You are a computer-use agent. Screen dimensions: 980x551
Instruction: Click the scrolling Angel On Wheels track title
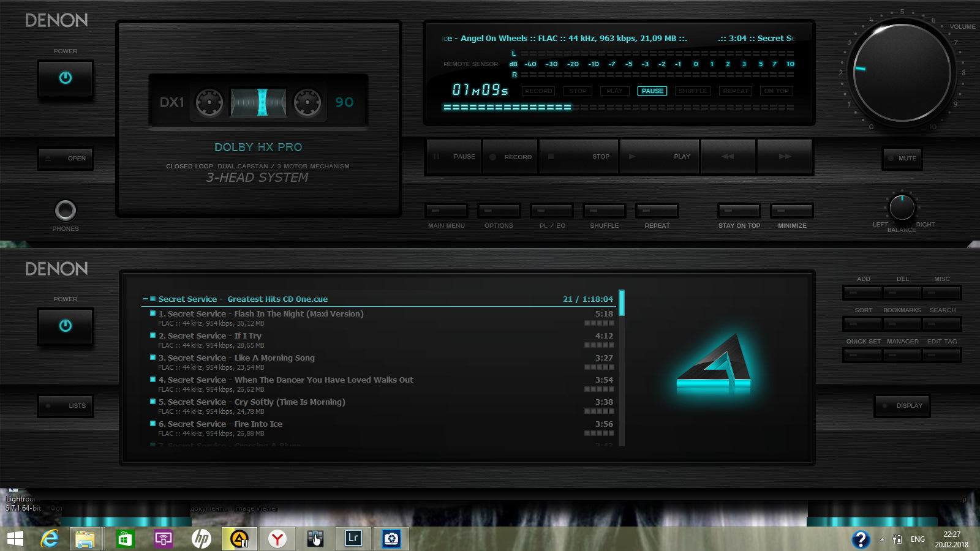(565, 38)
